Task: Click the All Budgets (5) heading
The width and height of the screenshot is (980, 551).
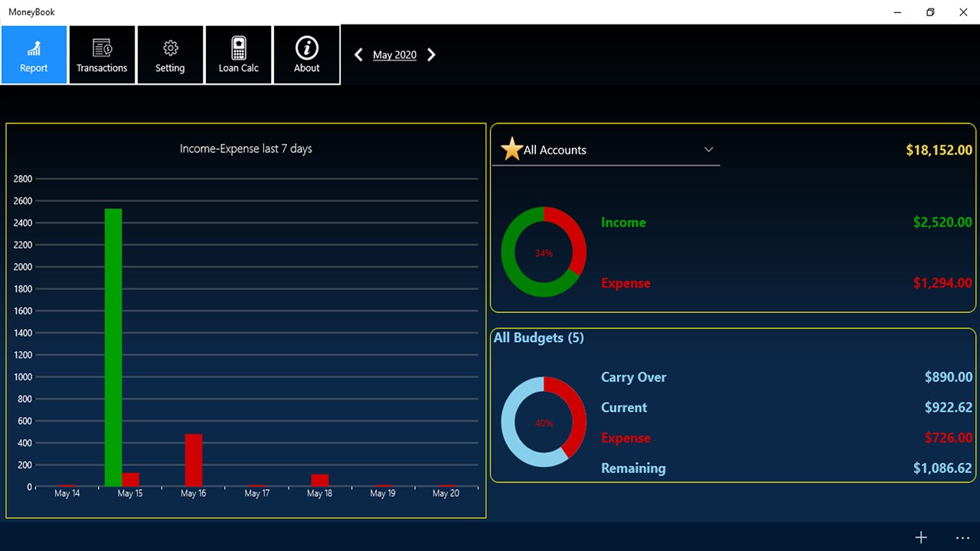Action: coord(538,337)
